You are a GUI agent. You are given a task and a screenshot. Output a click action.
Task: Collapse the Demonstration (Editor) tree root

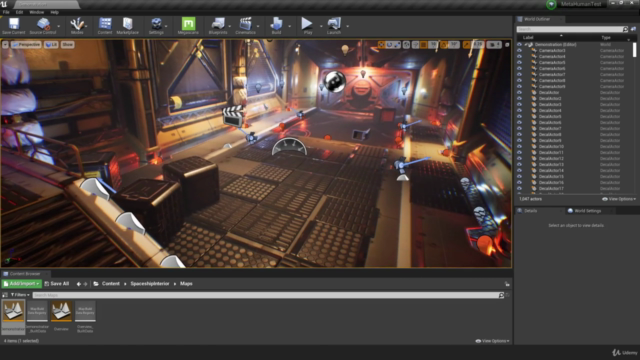525,44
